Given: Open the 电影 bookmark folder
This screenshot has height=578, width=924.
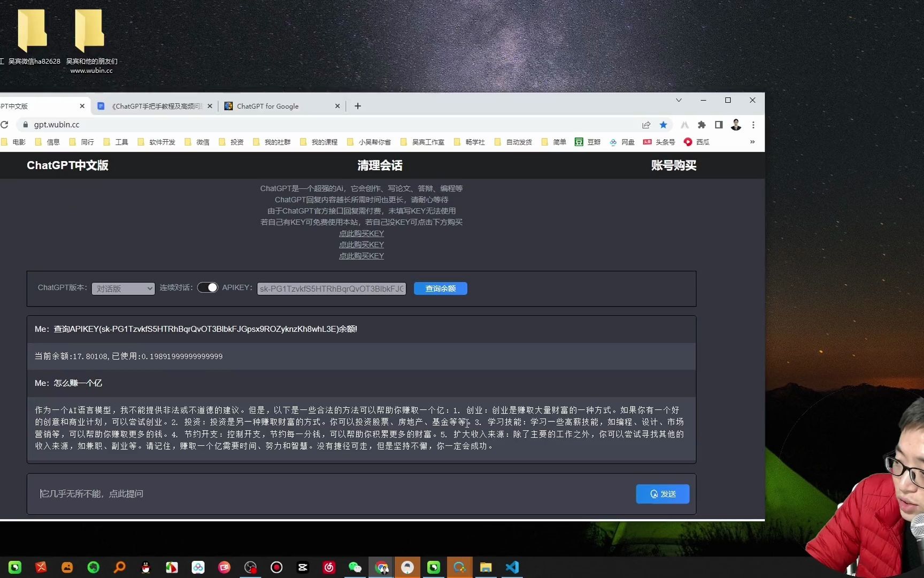Looking at the screenshot, I should (x=13, y=142).
